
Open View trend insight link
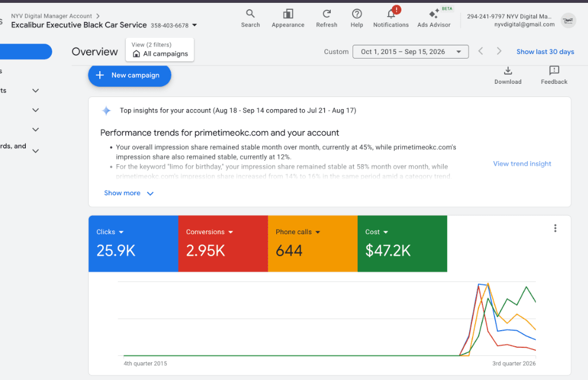click(x=521, y=164)
